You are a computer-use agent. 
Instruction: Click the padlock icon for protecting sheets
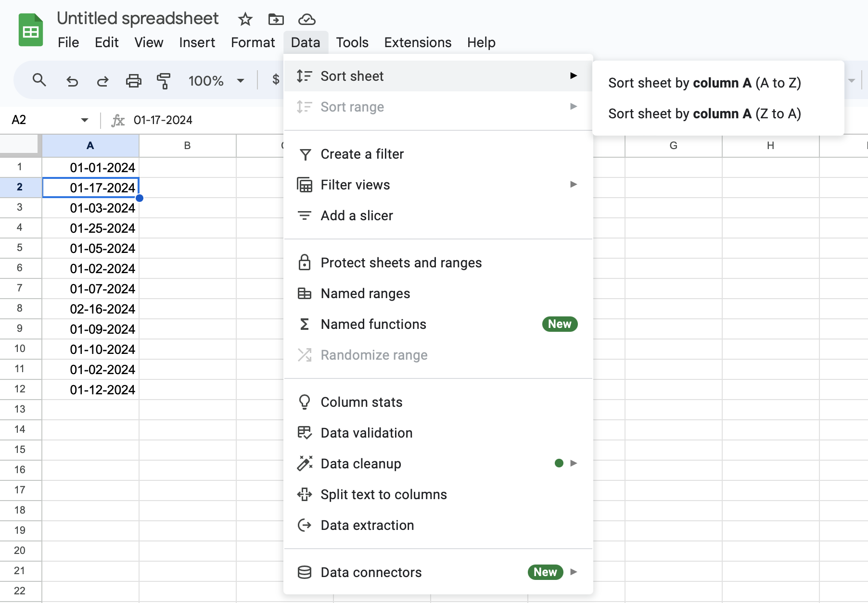click(305, 263)
